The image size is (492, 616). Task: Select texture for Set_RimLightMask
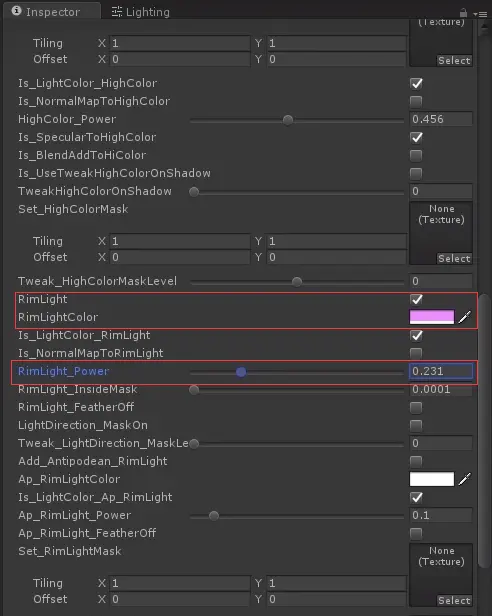pyautogui.click(x=454, y=600)
